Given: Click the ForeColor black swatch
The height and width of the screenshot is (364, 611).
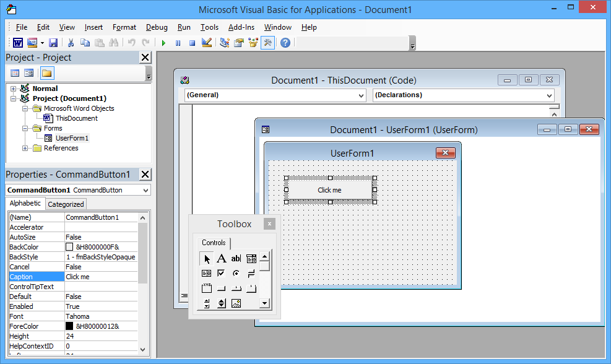Looking at the screenshot, I should (x=69, y=326).
